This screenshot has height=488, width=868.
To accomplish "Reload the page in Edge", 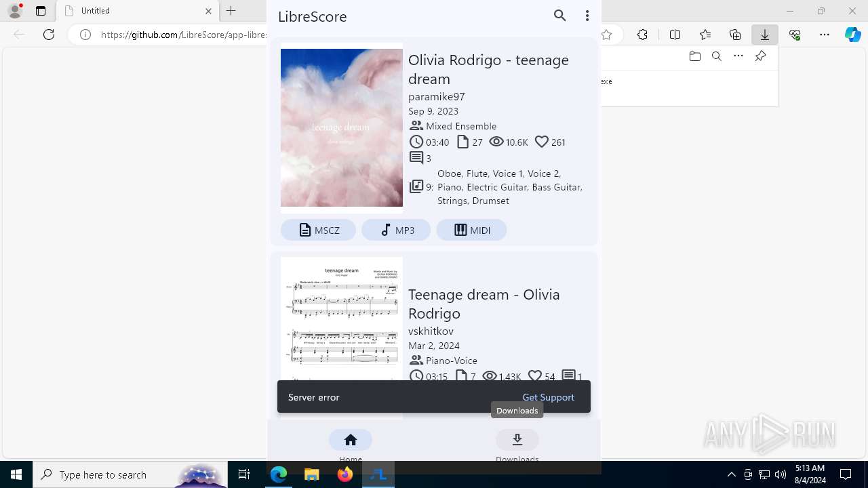I will [x=49, y=35].
